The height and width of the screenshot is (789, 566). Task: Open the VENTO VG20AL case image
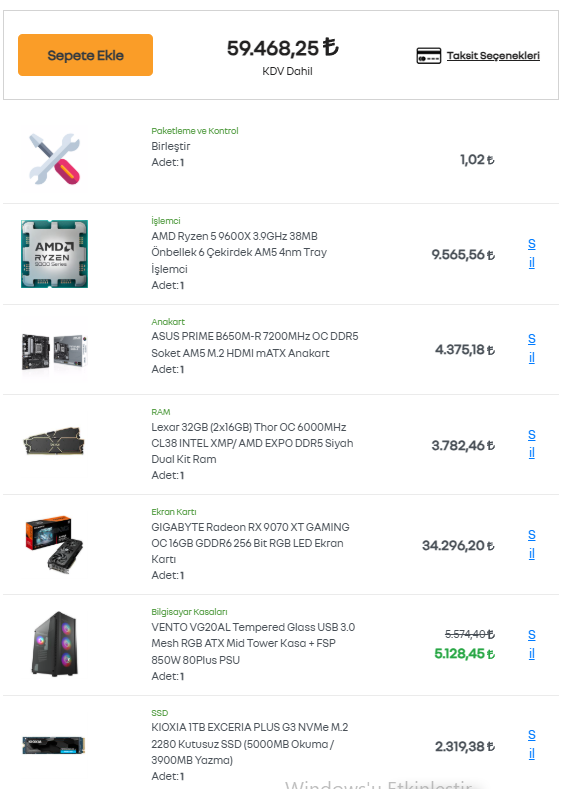coord(54,644)
